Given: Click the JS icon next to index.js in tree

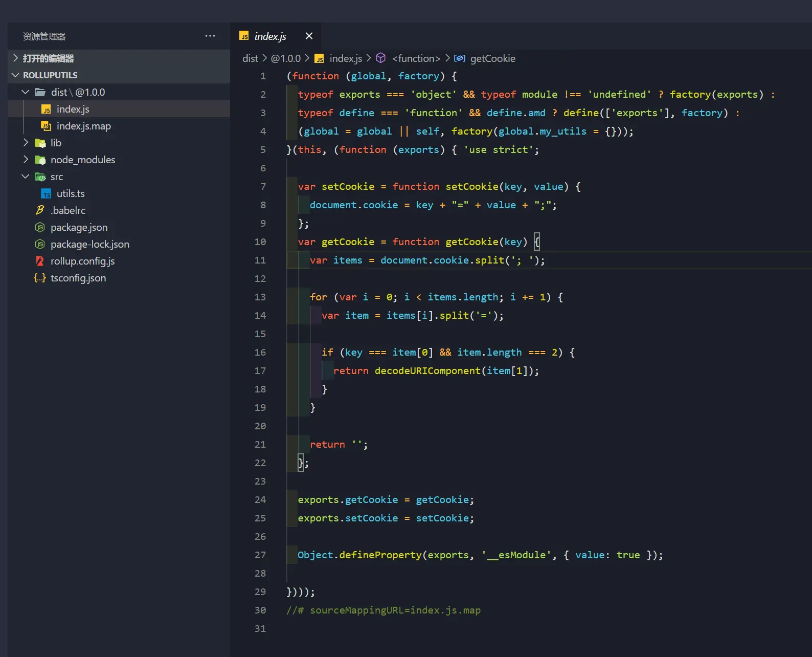Looking at the screenshot, I should [46, 109].
